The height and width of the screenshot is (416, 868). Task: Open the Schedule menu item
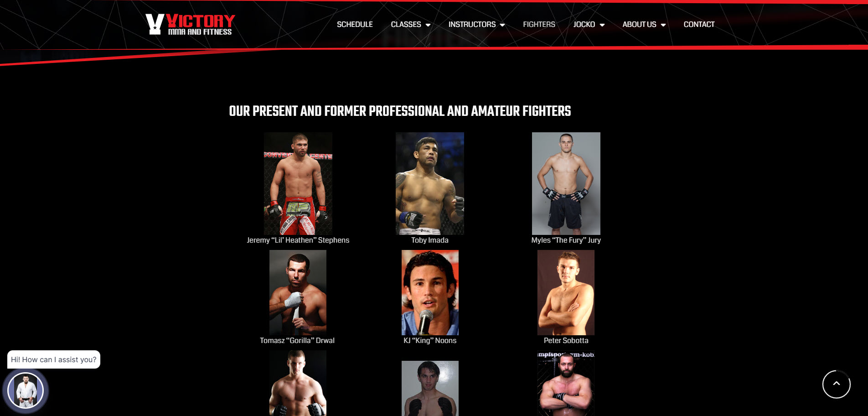point(355,25)
